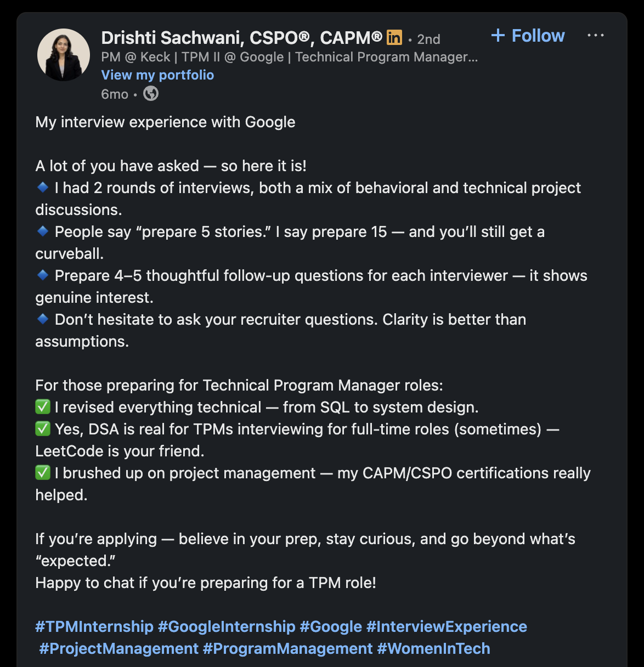Select the #InterviewExperience hashtag

pos(447,626)
